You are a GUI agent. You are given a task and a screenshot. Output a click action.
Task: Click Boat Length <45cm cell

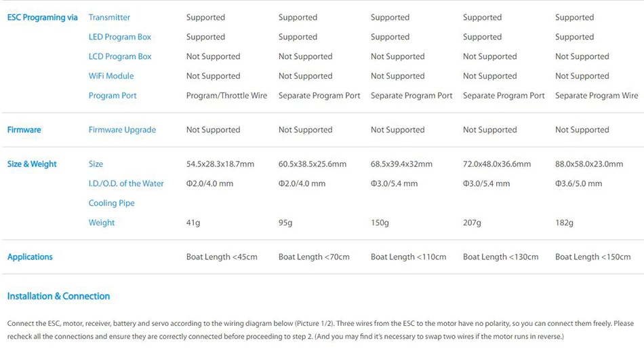[x=222, y=257]
